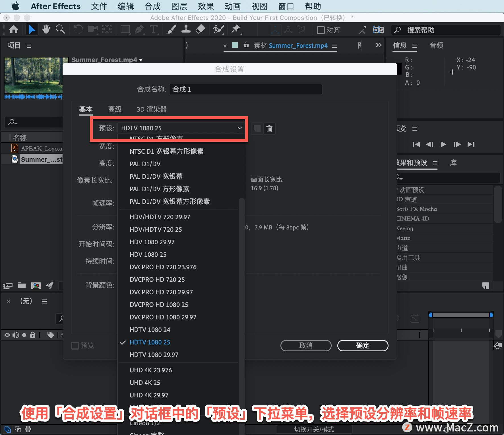Expand Summer_Forest.mp4 footage name dropdown

coord(141,60)
